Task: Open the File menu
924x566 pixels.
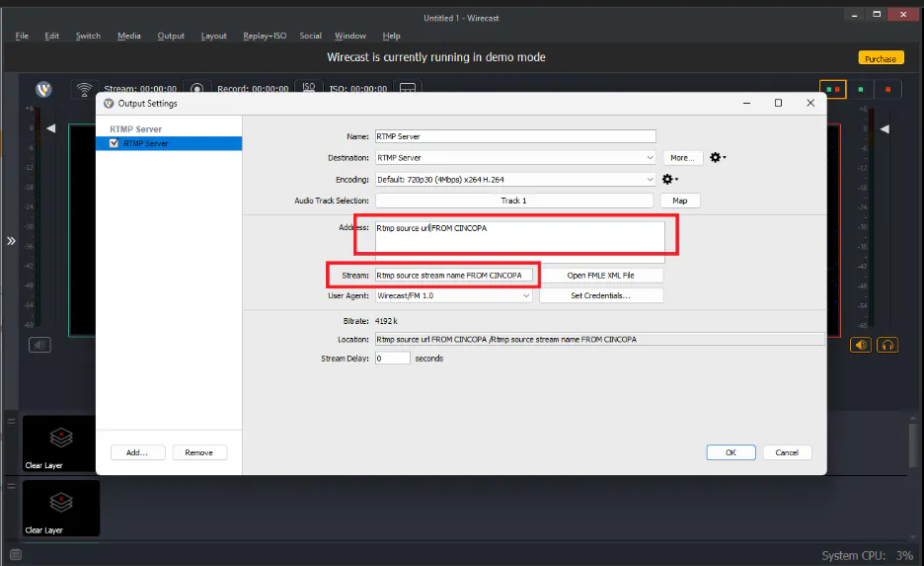Action: [x=22, y=36]
